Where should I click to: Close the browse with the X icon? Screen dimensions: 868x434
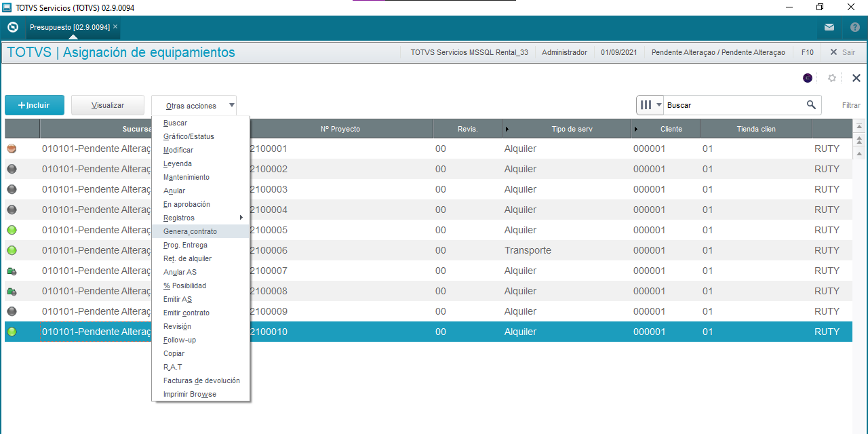click(856, 78)
